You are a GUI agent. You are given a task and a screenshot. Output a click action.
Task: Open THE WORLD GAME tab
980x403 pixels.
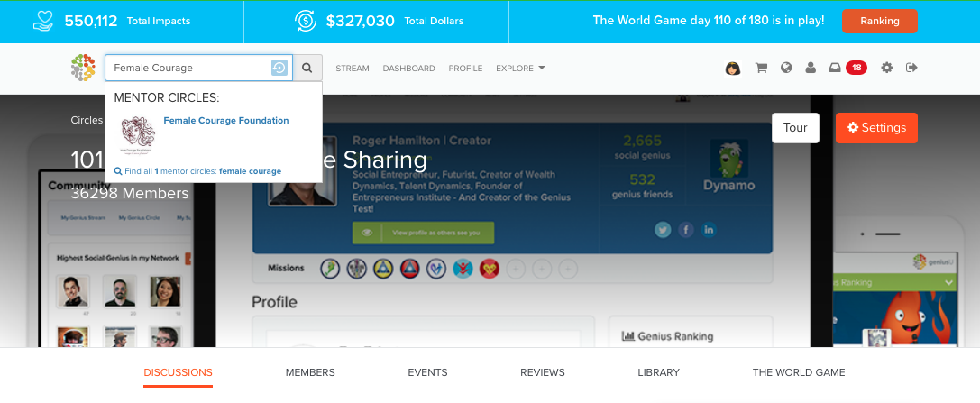pyautogui.click(x=799, y=372)
